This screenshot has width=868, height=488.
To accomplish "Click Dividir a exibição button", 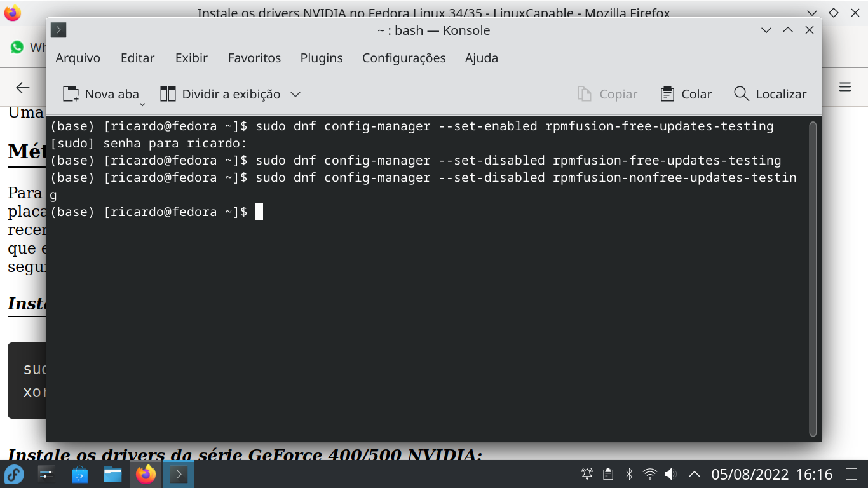I will click(x=220, y=94).
